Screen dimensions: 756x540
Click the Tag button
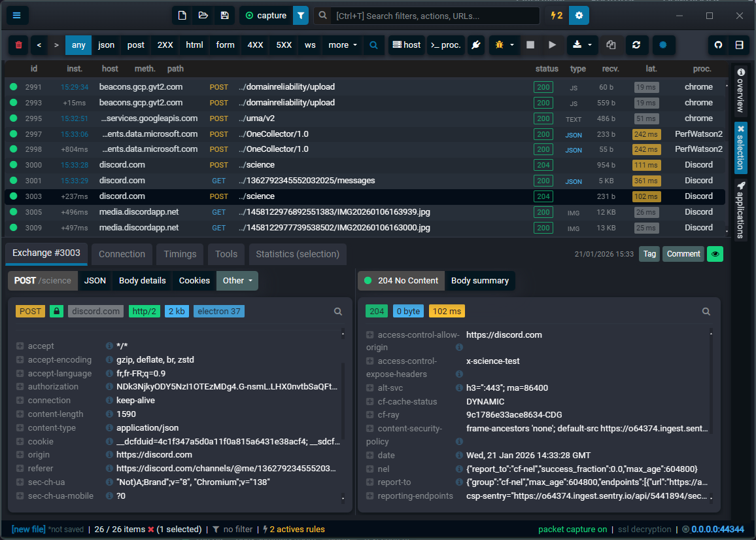649,254
